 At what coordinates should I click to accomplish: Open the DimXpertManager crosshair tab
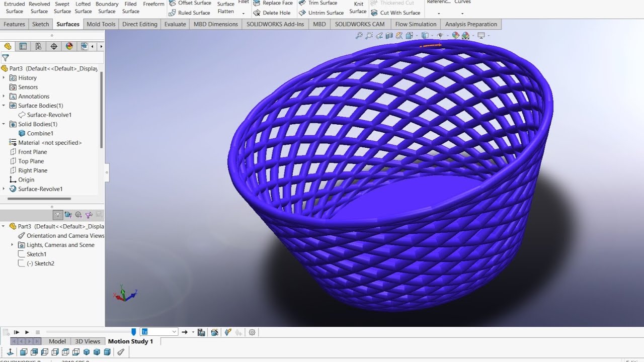(54, 46)
